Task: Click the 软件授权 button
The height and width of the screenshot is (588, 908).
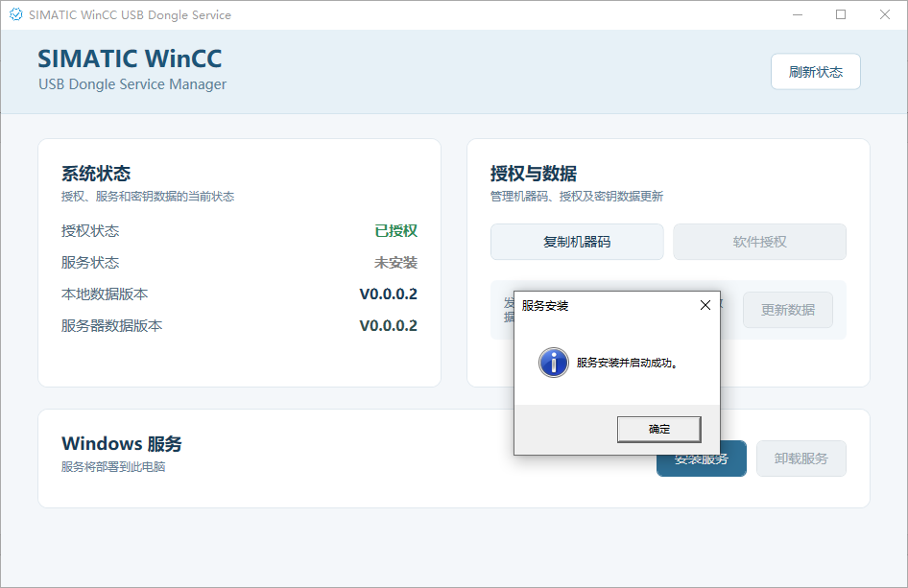Action: point(759,242)
